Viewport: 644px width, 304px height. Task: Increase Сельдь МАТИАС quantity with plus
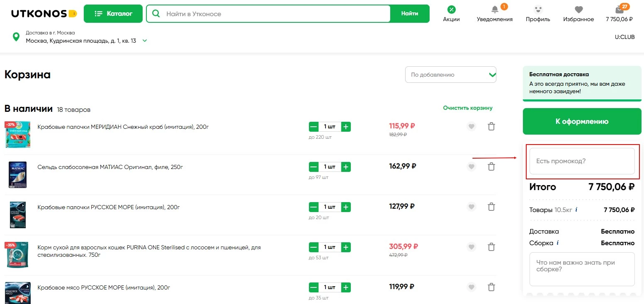coord(346,167)
